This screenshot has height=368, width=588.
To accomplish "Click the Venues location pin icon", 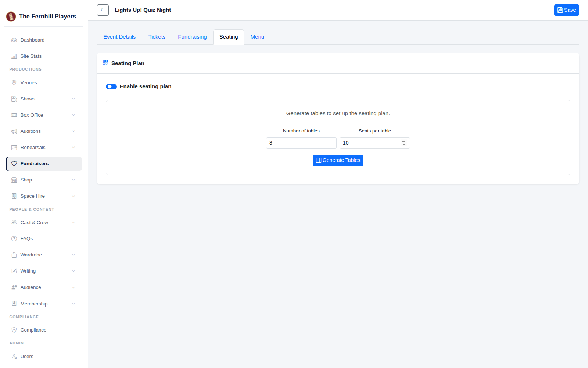I will (14, 83).
